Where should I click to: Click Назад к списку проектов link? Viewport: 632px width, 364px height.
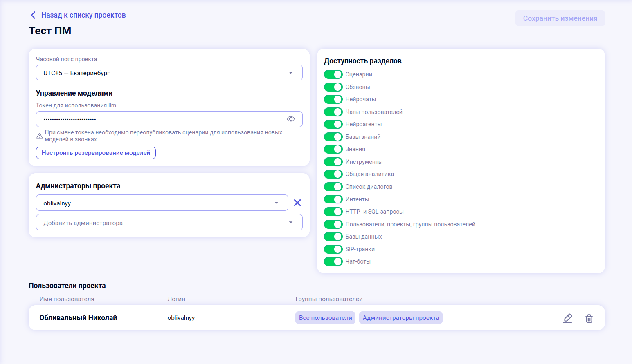(83, 15)
